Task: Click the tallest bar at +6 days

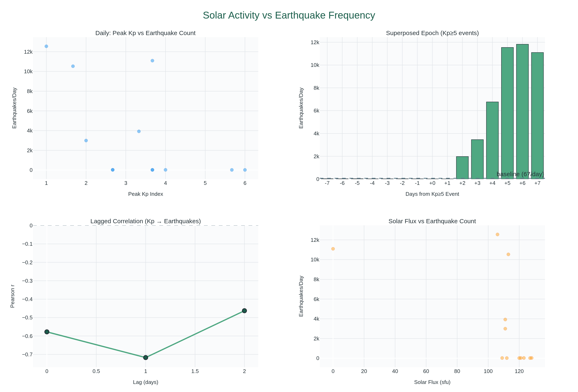Action: click(x=522, y=112)
